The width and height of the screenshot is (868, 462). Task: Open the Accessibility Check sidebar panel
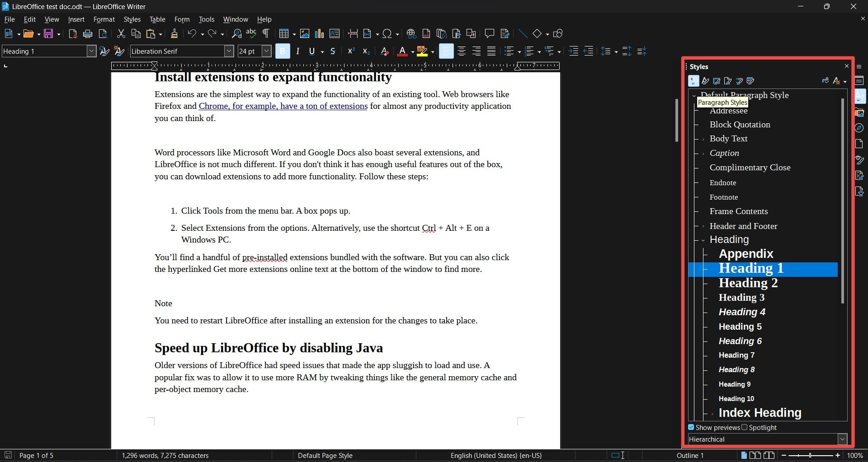coord(859,191)
